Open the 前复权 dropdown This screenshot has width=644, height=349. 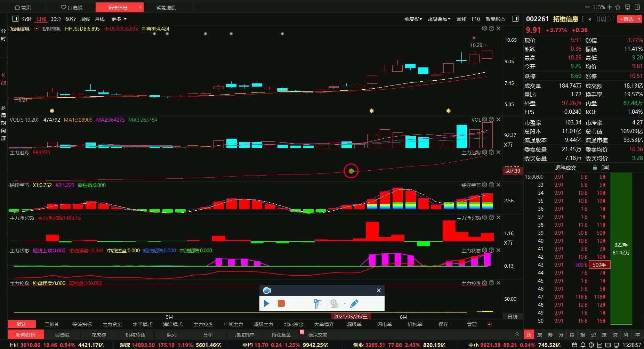[x=413, y=19]
